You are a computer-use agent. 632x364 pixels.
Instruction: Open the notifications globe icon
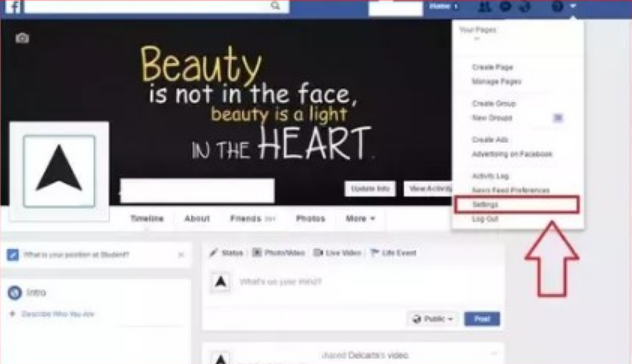[x=524, y=6]
